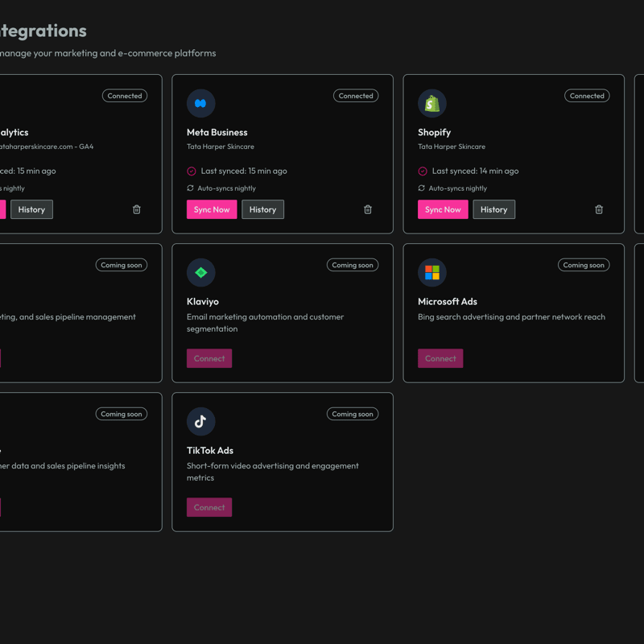The height and width of the screenshot is (644, 644).
Task: Select the Klaviyo green diamond icon
Action: (201, 273)
